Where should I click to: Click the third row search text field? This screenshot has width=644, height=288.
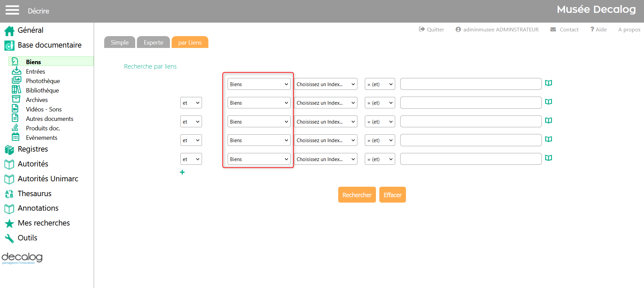[x=471, y=122]
